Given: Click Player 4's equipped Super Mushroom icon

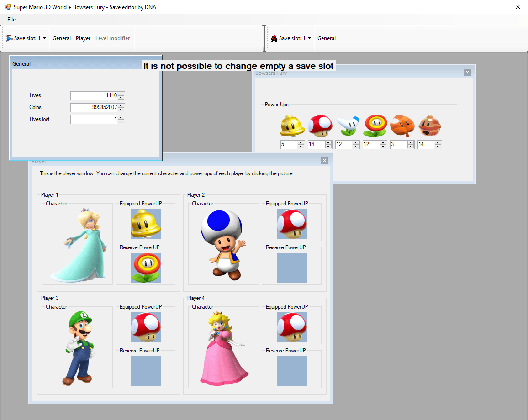Looking at the screenshot, I should pos(292,327).
